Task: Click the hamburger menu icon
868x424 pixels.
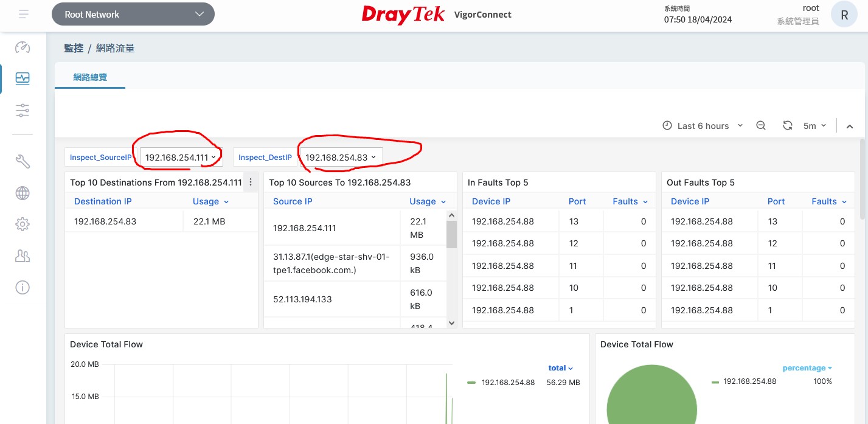Action: 23,14
